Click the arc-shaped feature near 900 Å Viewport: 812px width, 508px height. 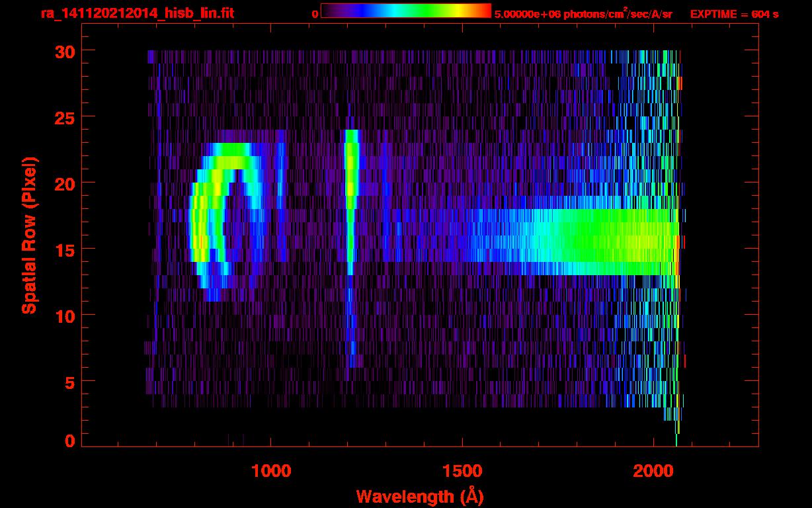pyautogui.click(x=228, y=222)
